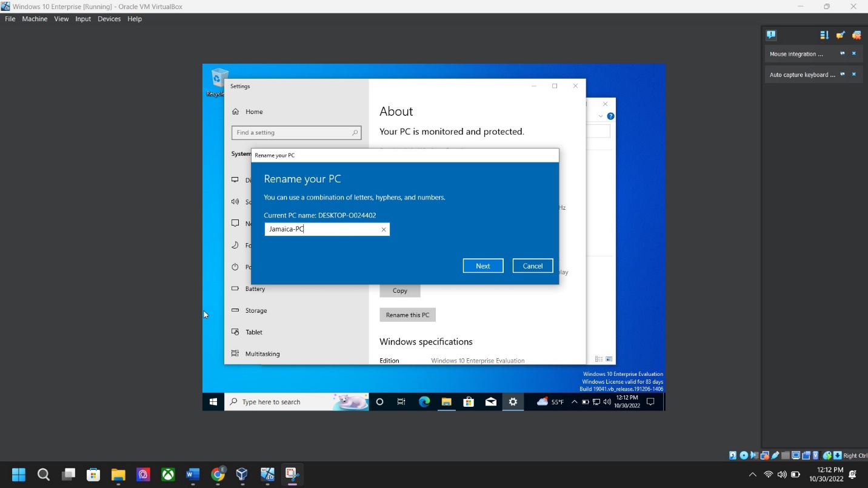The image size is (868, 488).
Task: Open Task View in guest taskbar
Action: click(401, 401)
